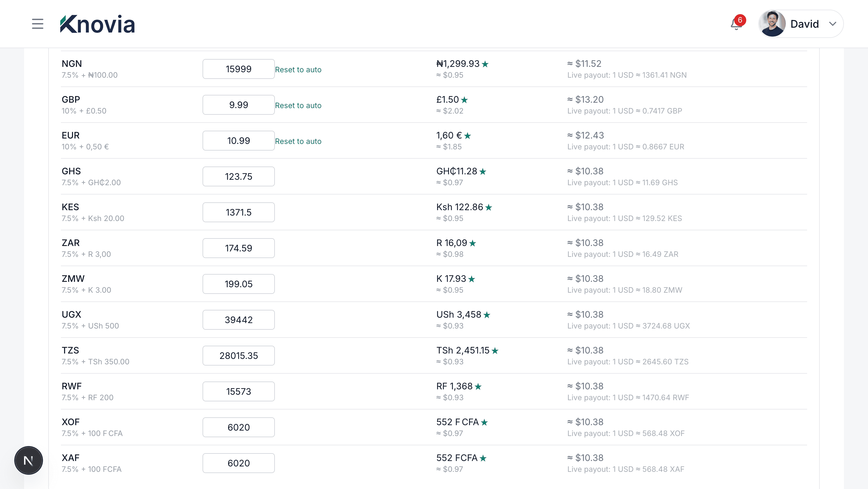The image size is (868, 489).
Task: Edit the EUR price field 10.99
Action: pyautogui.click(x=239, y=141)
